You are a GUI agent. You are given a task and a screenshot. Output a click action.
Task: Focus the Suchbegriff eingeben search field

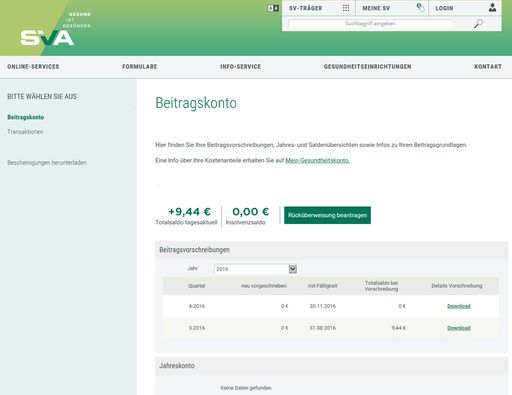click(x=370, y=24)
